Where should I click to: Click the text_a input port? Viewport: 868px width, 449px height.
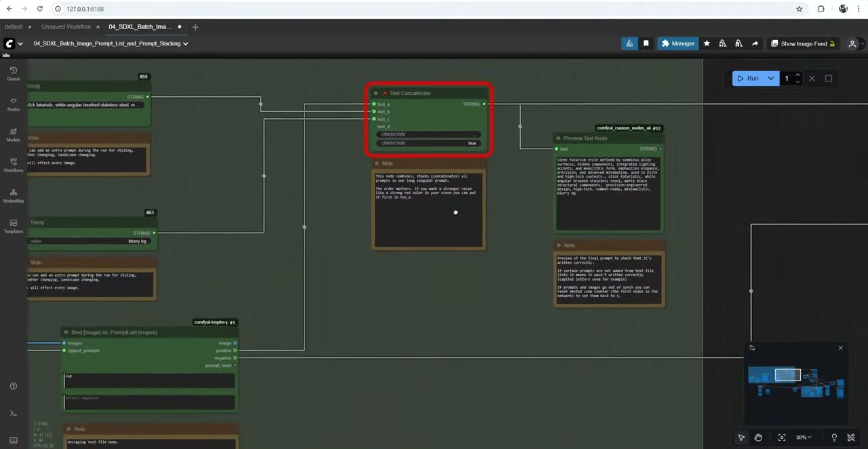click(374, 104)
